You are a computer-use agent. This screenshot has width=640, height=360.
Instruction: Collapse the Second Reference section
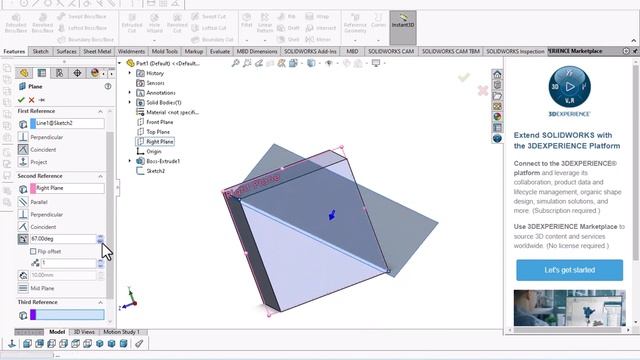pos(100,176)
